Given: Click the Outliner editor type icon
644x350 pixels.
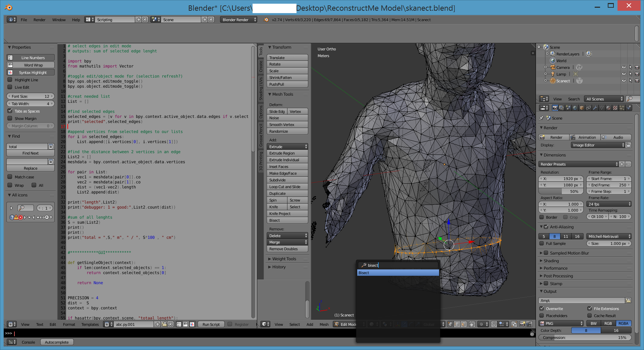Looking at the screenshot, I should click(x=544, y=99).
